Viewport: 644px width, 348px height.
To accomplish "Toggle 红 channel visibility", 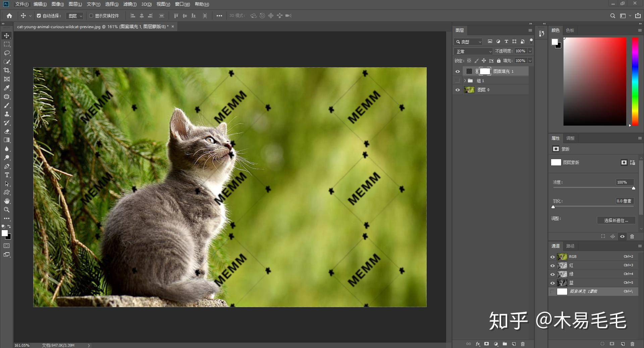I will pyautogui.click(x=553, y=266).
